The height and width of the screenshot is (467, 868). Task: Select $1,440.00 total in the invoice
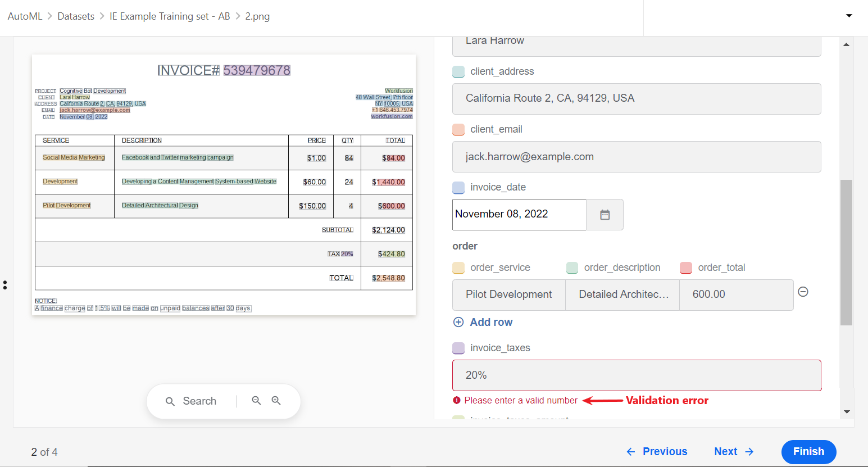pyautogui.click(x=388, y=182)
